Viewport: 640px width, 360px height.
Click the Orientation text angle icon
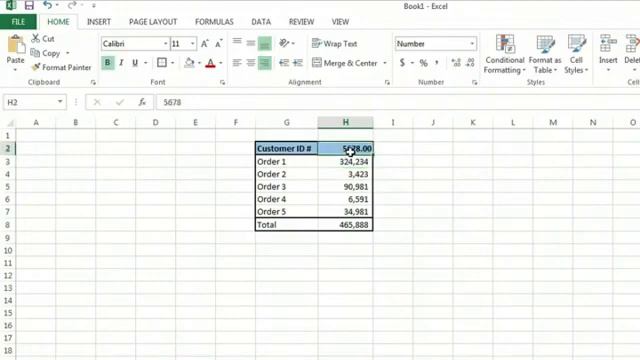tap(284, 43)
